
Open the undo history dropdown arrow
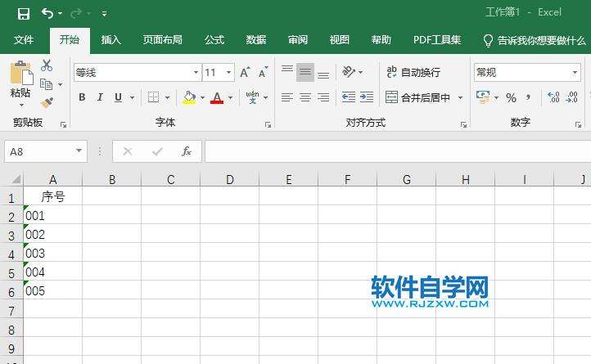click(61, 14)
